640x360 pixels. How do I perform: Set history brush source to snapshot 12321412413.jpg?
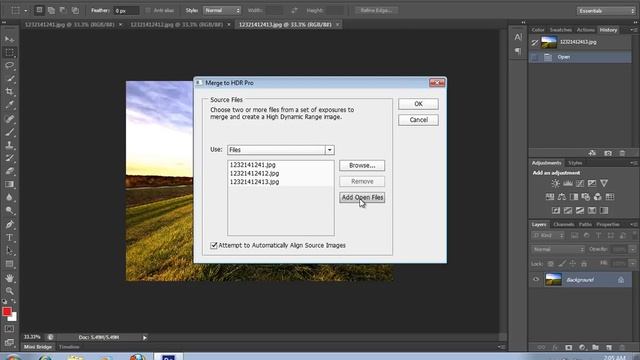tap(535, 42)
